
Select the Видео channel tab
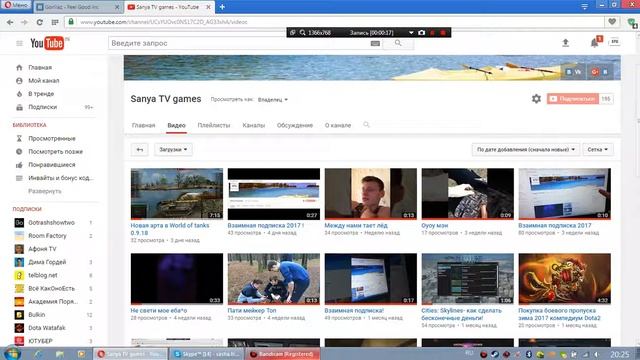[176, 125]
